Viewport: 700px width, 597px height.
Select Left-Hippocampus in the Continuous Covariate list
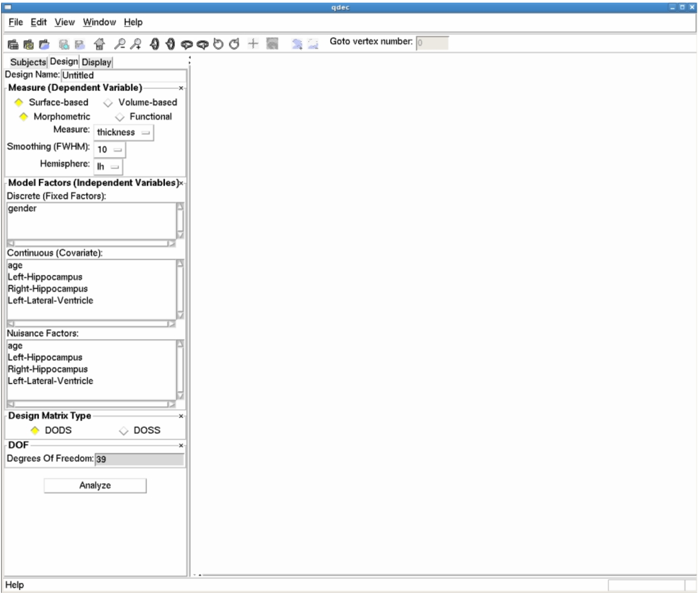pos(45,277)
